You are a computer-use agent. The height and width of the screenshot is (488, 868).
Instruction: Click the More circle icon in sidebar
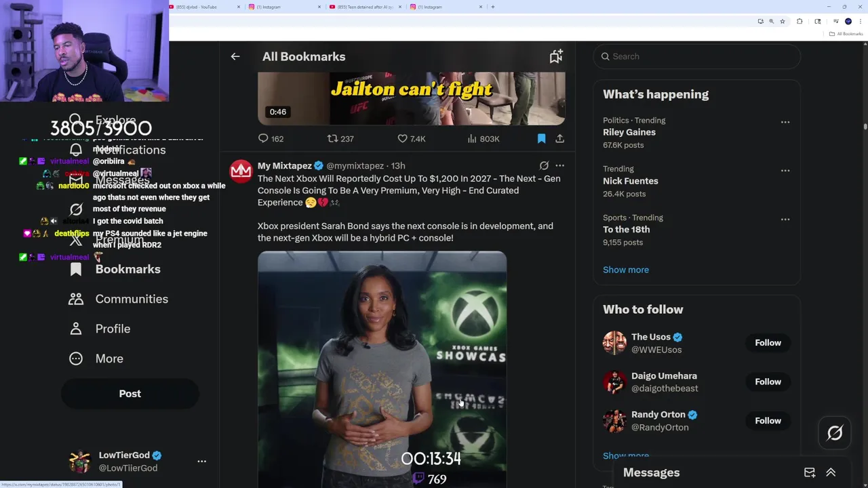pos(76,359)
